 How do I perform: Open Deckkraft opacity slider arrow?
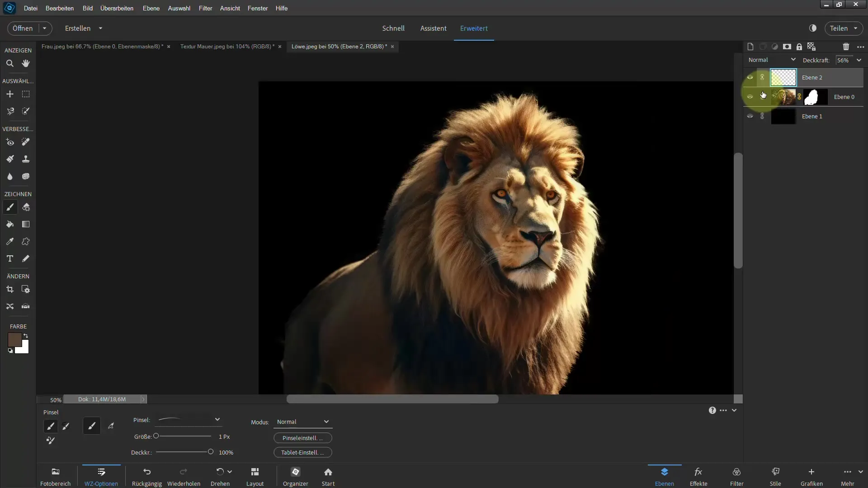point(859,60)
